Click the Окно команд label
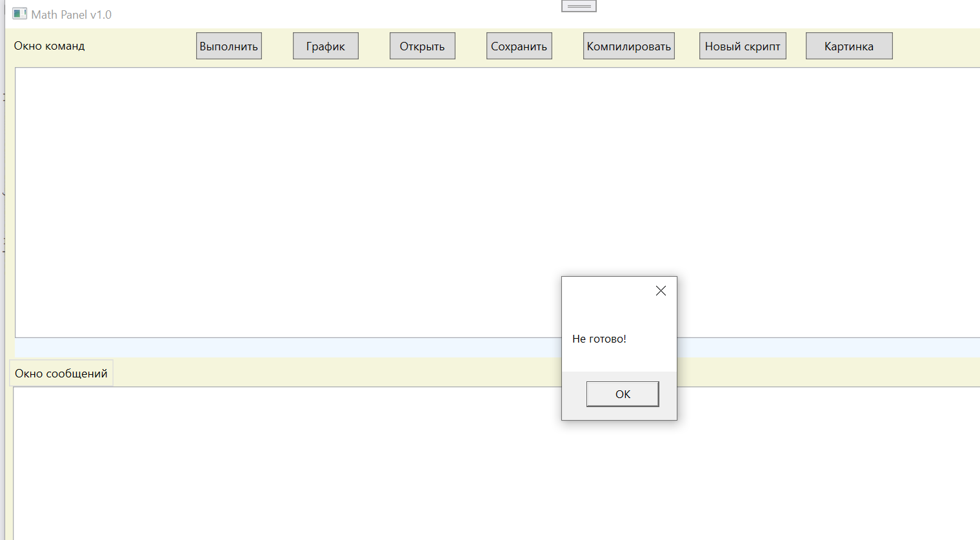The width and height of the screenshot is (980, 540). (x=50, y=46)
